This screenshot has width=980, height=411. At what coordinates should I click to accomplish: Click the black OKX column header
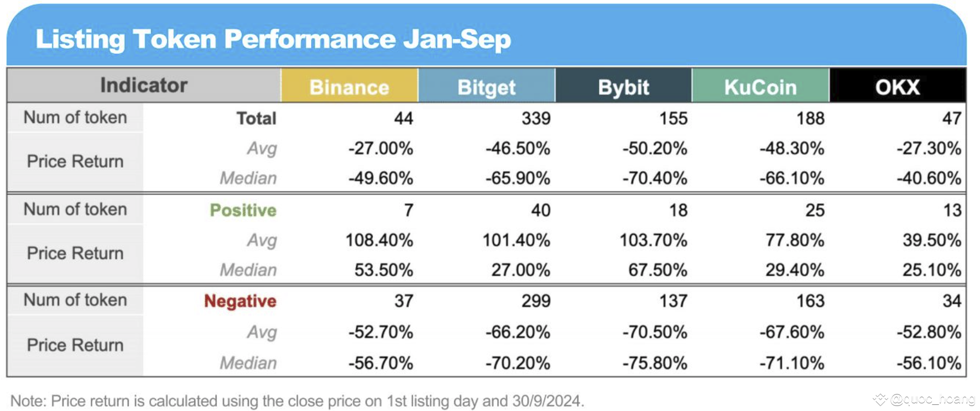pyautogui.click(x=898, y=86)
